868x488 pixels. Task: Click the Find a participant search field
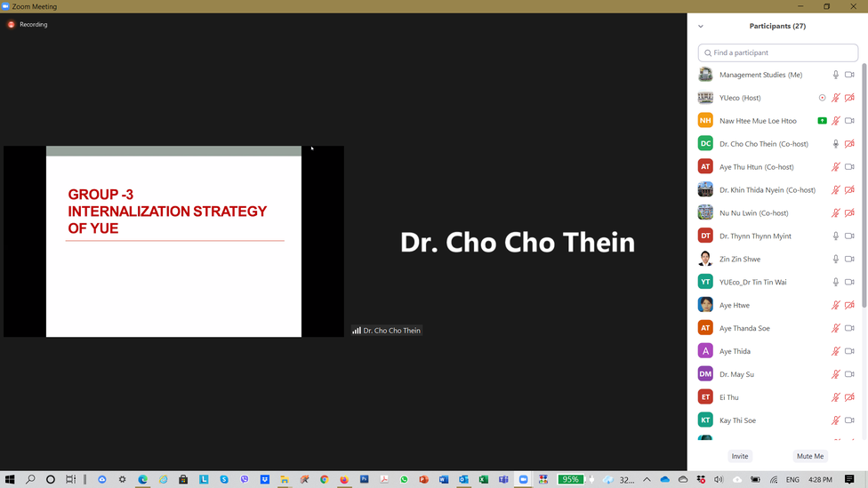[778, 52]
